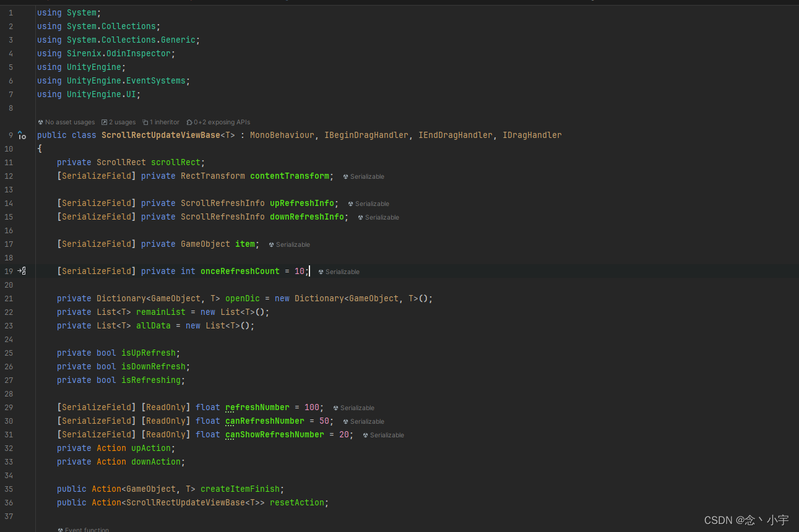This screenshot has height=532, width=799.
Task: Click the createItemFinish field name
Action: [240, 489]
